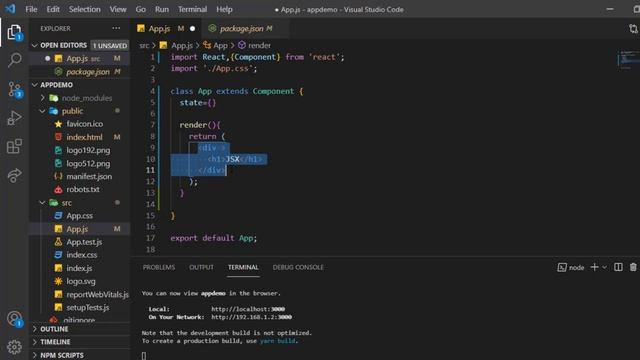Open the Terminal menu
The image size is (640, 360).
[192, 9]
